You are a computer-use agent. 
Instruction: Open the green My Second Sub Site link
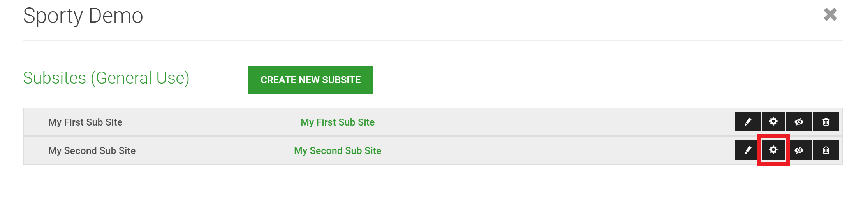point(338,150)
